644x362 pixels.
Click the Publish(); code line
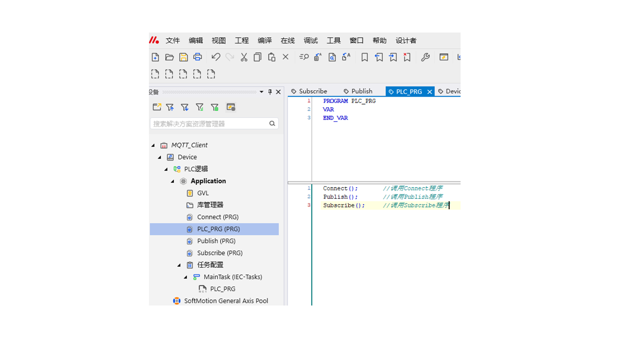pos(340,197)
